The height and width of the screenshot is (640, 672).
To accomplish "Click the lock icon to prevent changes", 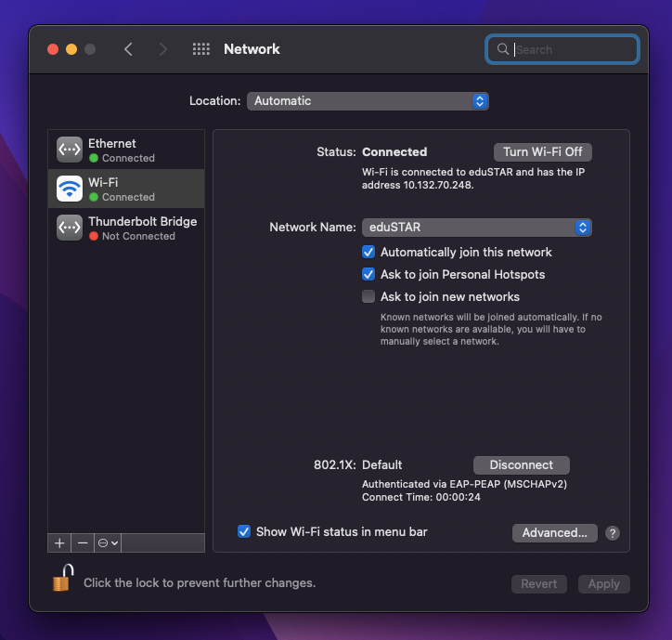I will click(63, 580).
